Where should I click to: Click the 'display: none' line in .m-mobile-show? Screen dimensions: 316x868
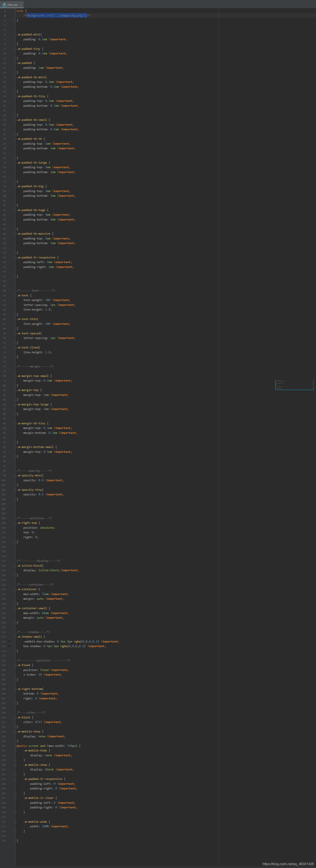click(x=44, y=736)
